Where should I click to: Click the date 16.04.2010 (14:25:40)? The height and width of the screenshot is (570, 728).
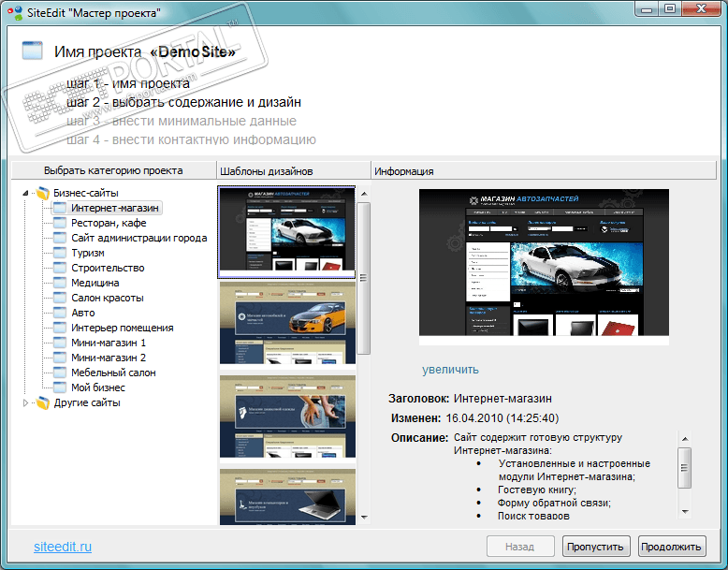502,418
